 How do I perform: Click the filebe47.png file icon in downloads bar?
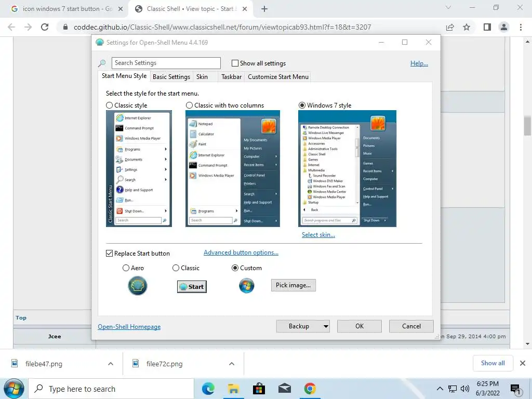coord(15,363)
